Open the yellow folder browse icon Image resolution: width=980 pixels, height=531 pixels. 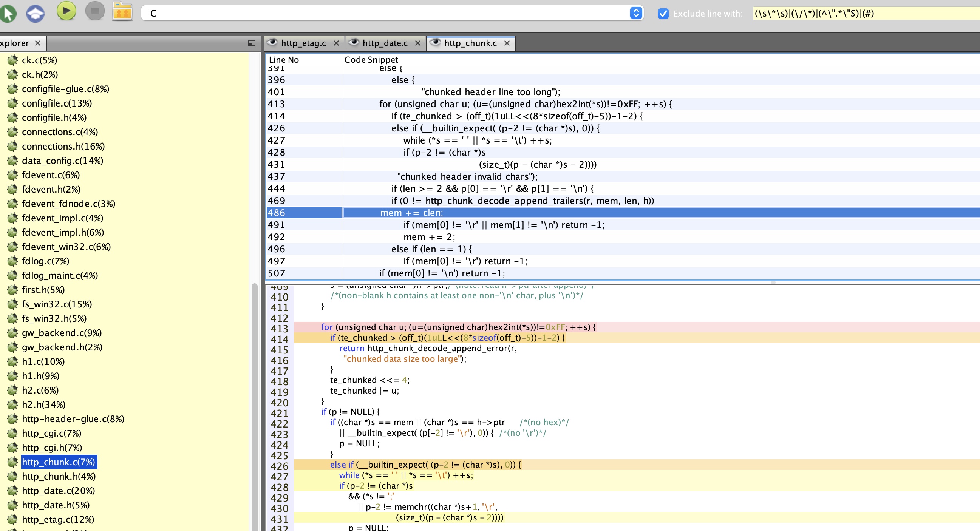[x=122, y=12]
